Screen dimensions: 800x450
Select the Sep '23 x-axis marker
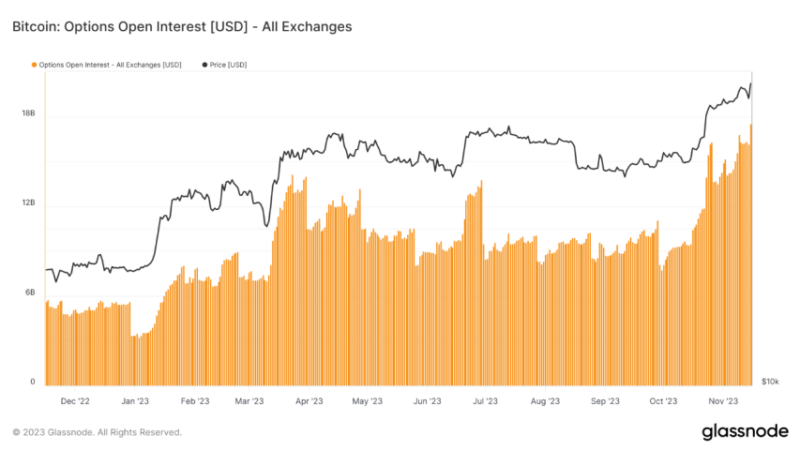(x=605, y=401)
